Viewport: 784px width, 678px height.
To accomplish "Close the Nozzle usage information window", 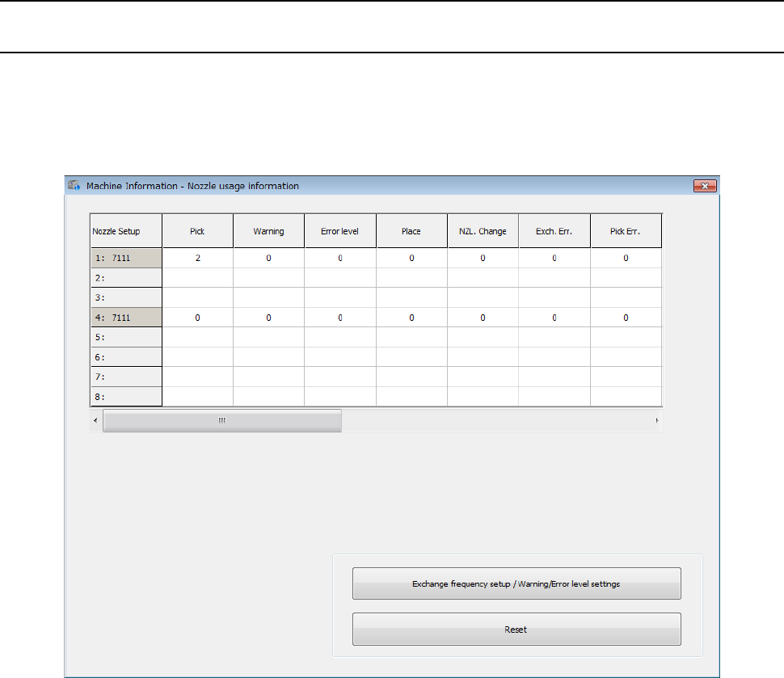I will click(x=705, y=186).
